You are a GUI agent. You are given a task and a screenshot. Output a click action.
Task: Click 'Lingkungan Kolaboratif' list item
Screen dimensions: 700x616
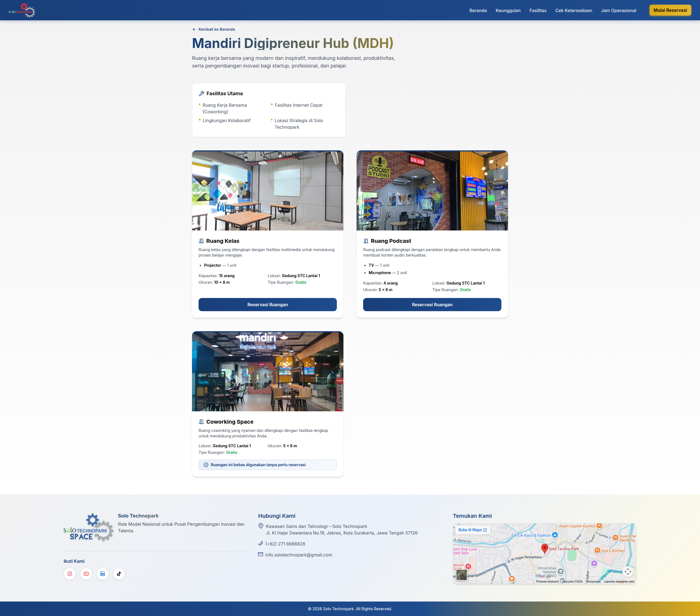pos(226,121)
